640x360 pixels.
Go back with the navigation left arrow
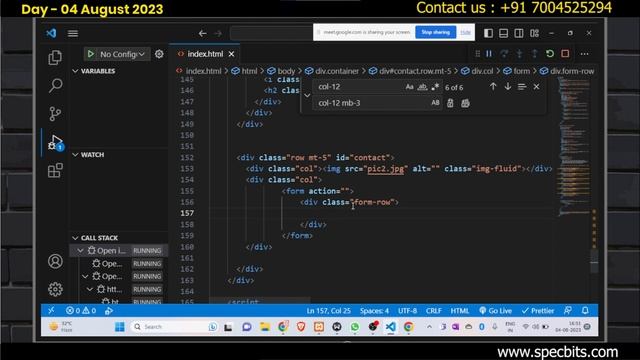pyautogui.click(x=202, y=33)
